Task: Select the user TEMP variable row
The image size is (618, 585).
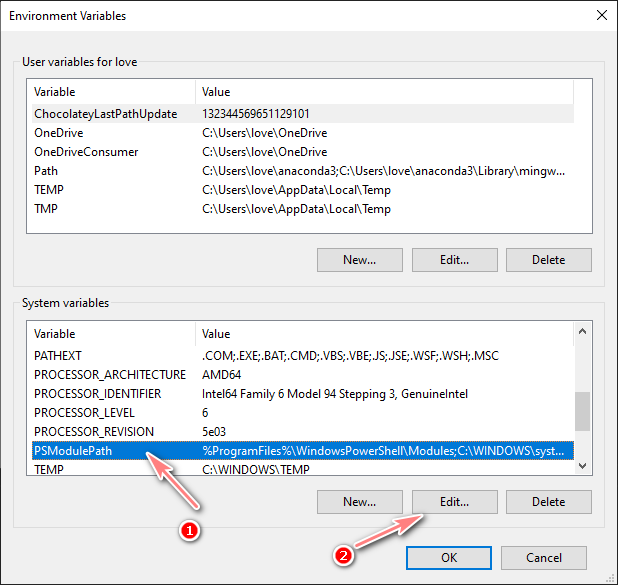Action: pos(49,190)
